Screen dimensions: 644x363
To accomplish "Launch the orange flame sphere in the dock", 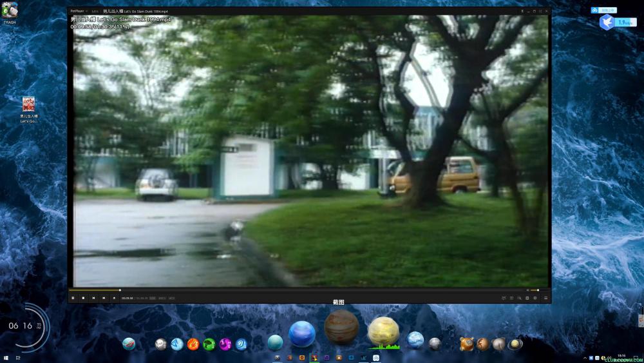I will click(193, 344).
